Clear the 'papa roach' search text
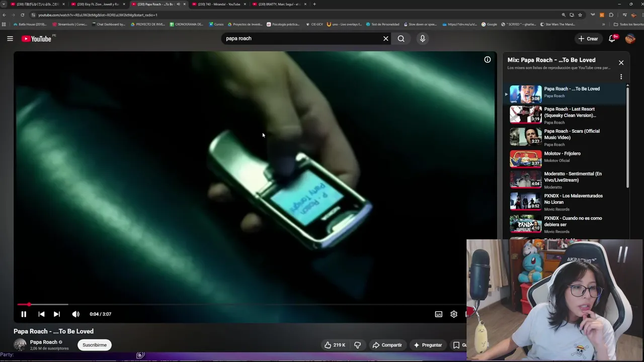Image resolution: width=644 pixels, height=362 pixels. 386,38
